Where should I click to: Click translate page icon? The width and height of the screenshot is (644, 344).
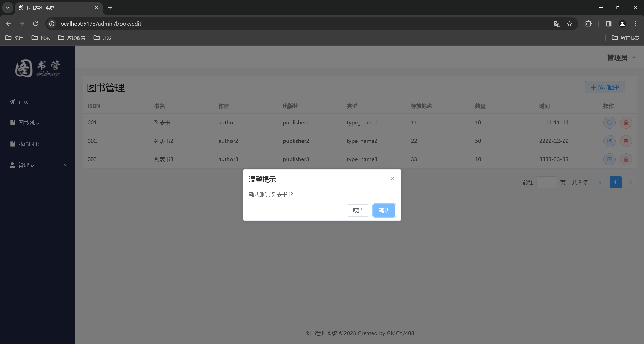557,24
